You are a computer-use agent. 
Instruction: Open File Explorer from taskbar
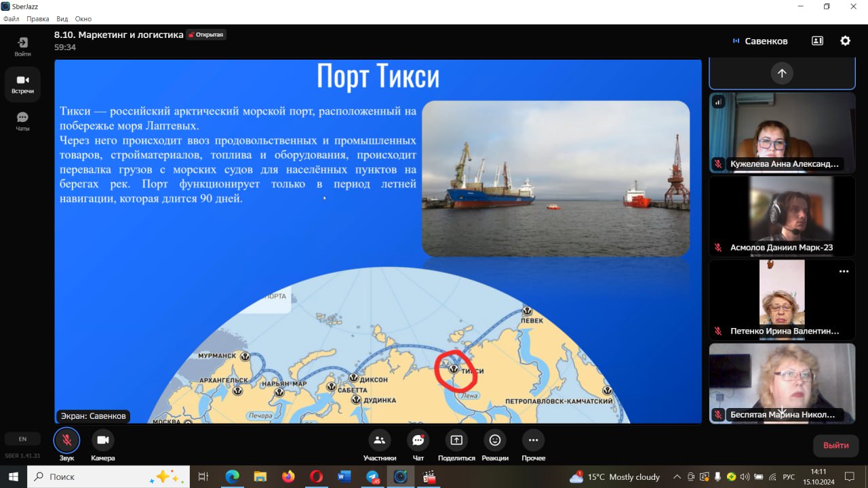coord(260,476)
